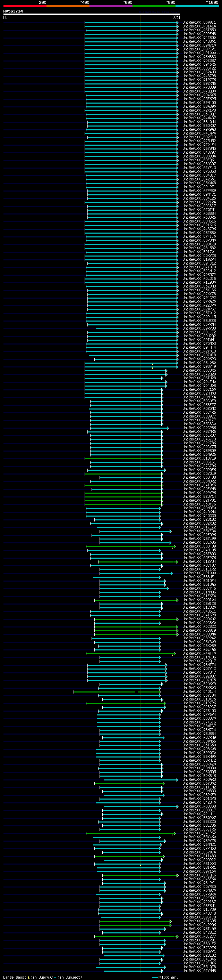Select the UniRef100_Q72Q29 label
Screen dimensions: 222x980
[199, 374]
